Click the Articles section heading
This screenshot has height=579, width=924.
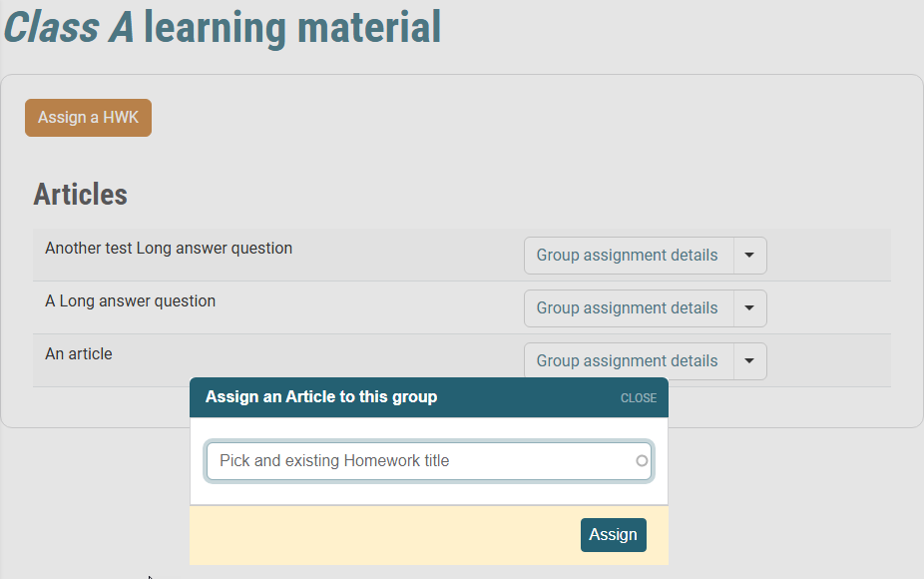point(80,194)
